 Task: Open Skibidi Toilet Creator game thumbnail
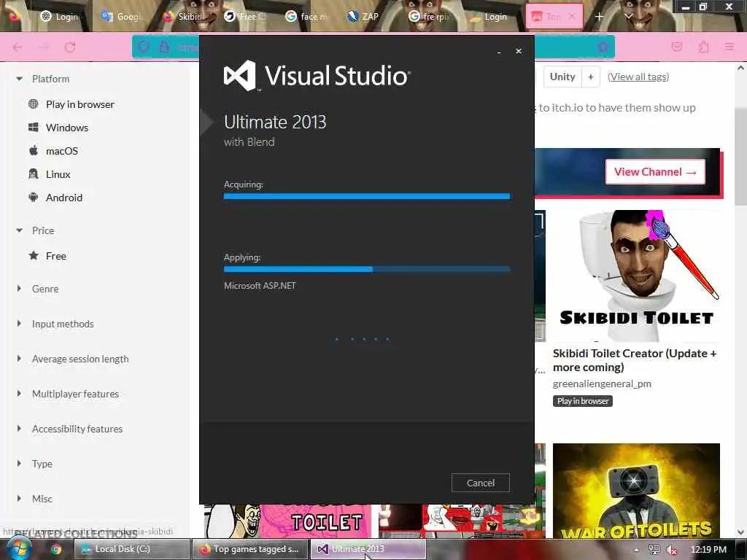(636, 276)
